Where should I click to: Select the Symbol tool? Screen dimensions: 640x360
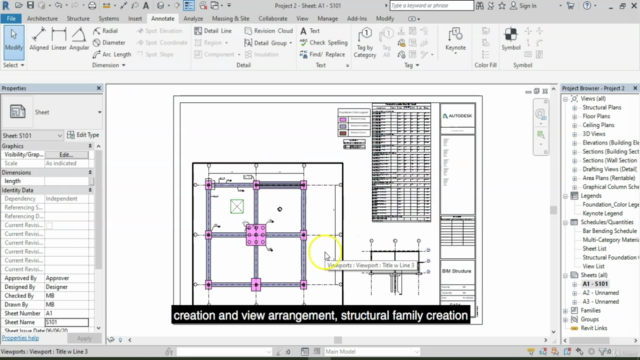click(511, 40)
